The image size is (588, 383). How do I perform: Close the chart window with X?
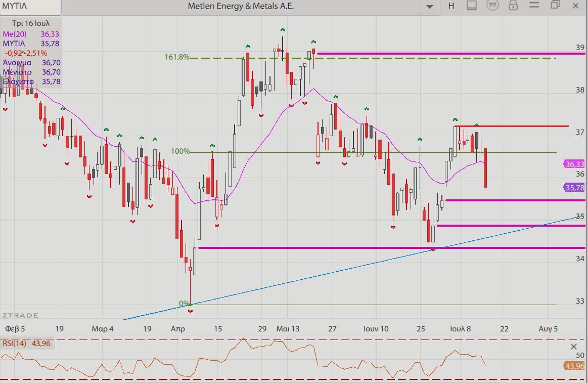point(576,6)
